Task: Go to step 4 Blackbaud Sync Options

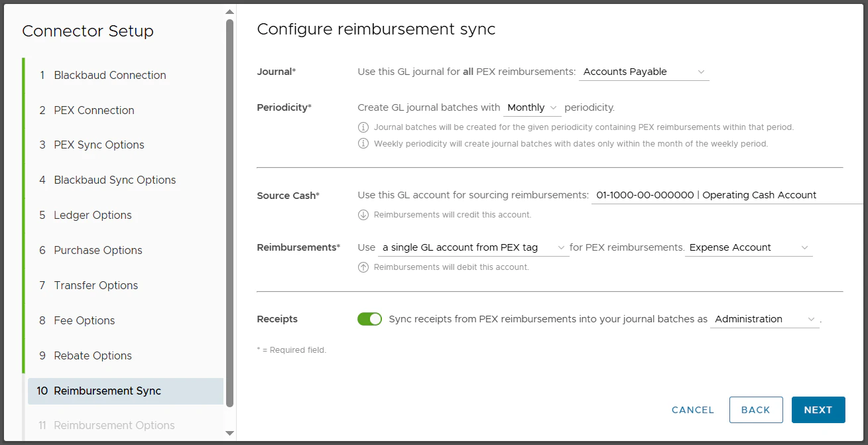Action: click(x=125, y=180)
